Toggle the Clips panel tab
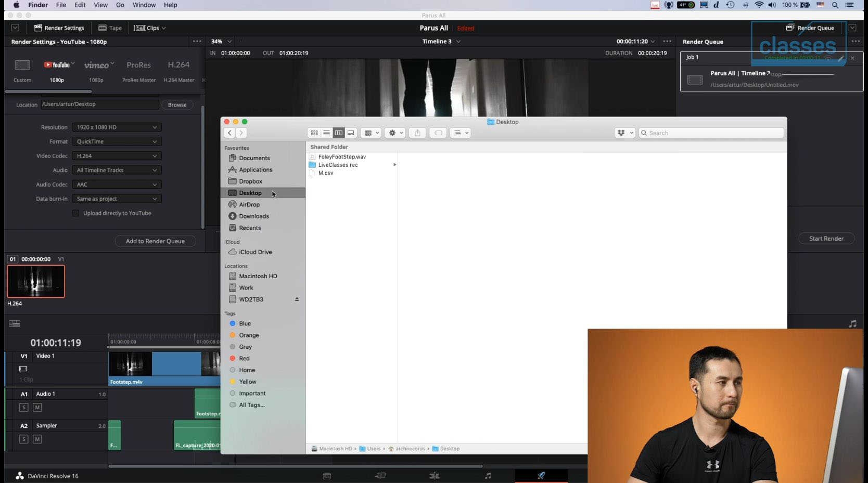868x483 pixels. [x=150, y=28]
